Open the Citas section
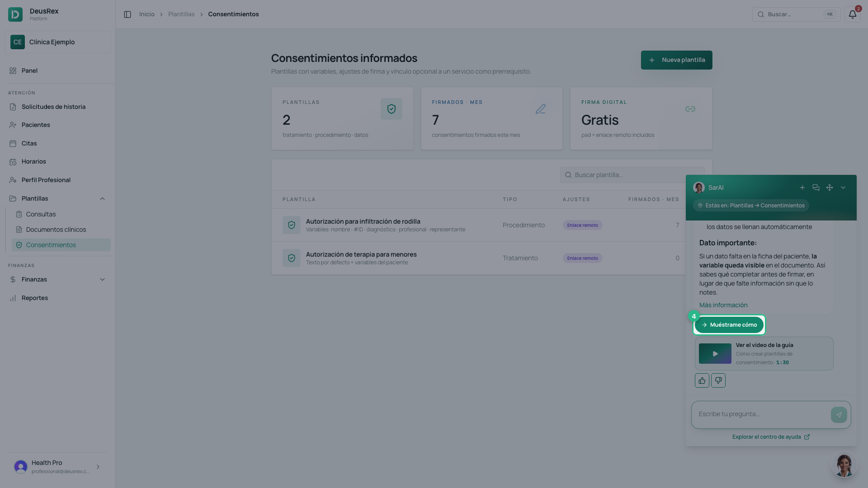Viewport: 868px width, 488px height. point(57,144)
